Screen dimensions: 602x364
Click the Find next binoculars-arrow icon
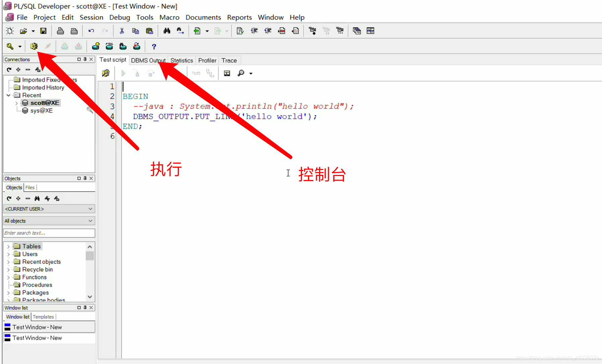(180, 31)
